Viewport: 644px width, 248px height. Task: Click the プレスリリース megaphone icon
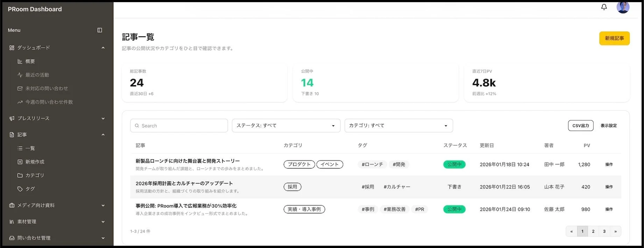[12, 118]
